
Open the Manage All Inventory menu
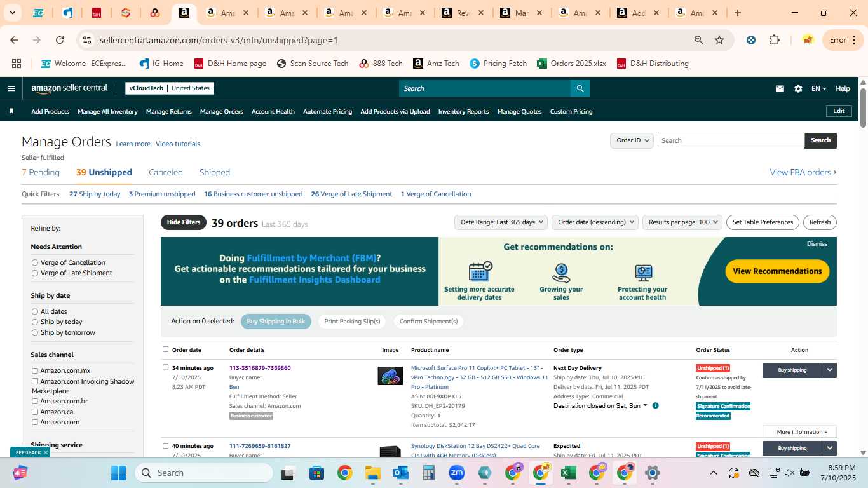coord(107,111)
